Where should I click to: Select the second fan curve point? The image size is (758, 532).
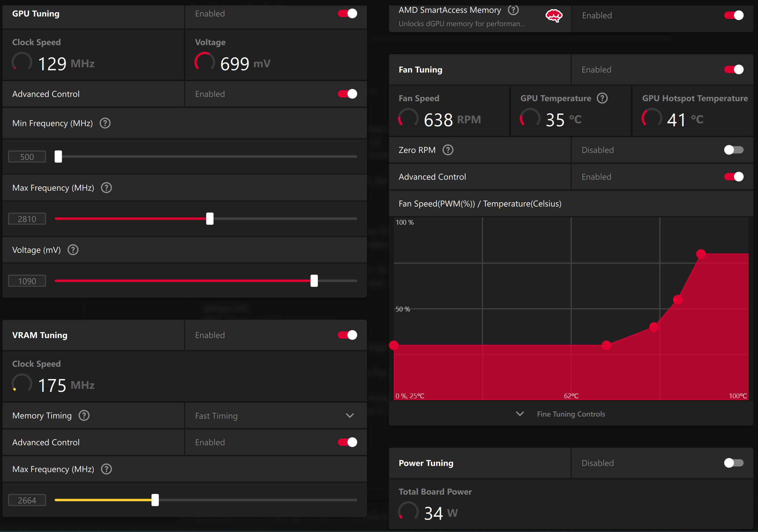606,346
